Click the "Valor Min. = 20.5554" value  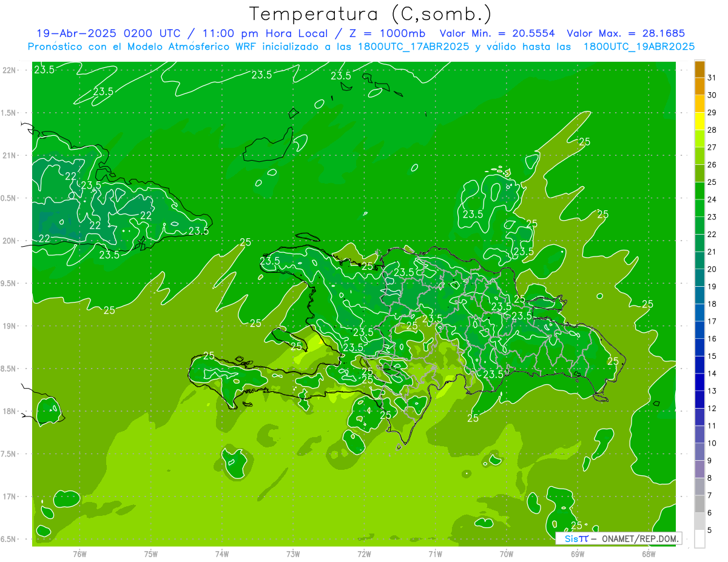click(498, 33)
